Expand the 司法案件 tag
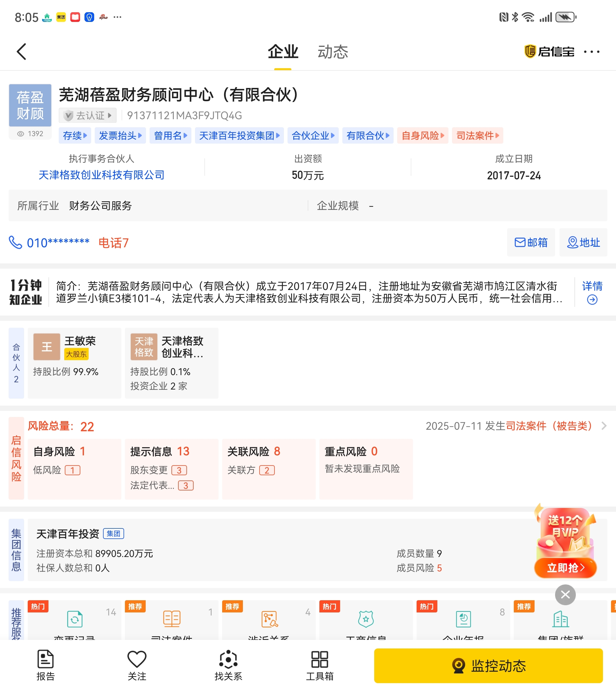The width and height of the screenshot is (616, 692). point(477,136)
